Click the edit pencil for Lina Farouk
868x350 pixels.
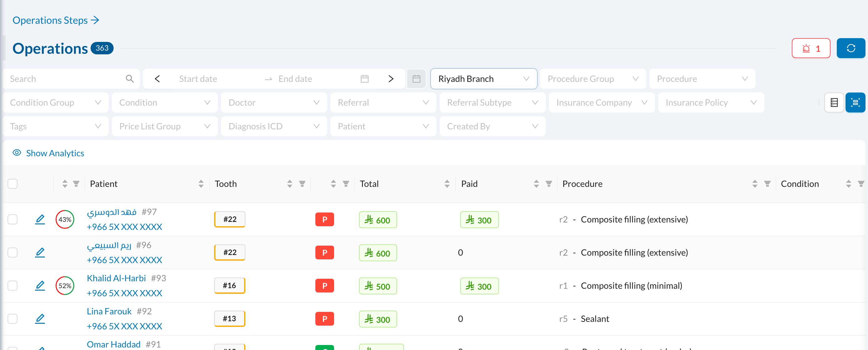coord(40,319)
